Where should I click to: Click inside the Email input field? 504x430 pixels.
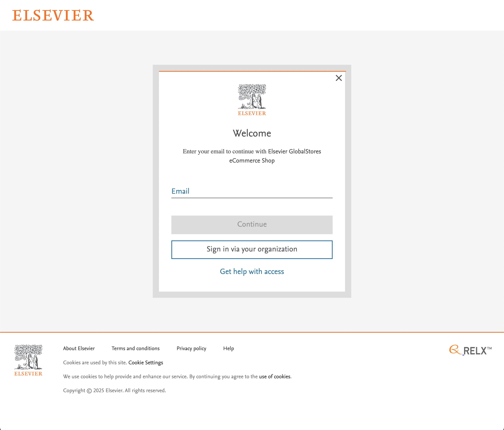pos(251,192)
